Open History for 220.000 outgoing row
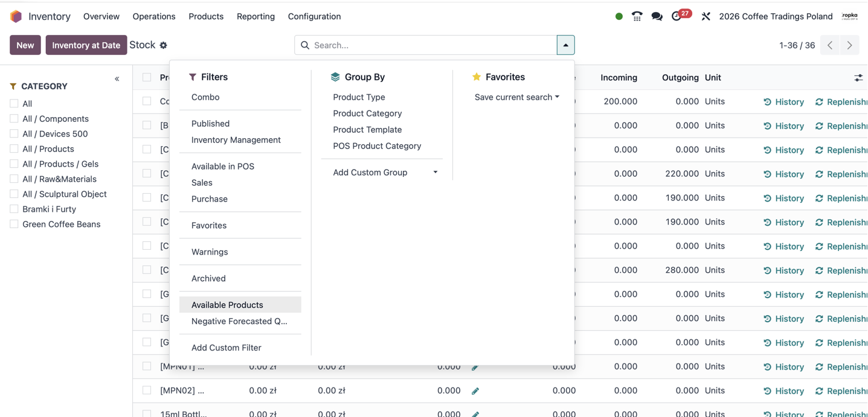 [783, 174]
